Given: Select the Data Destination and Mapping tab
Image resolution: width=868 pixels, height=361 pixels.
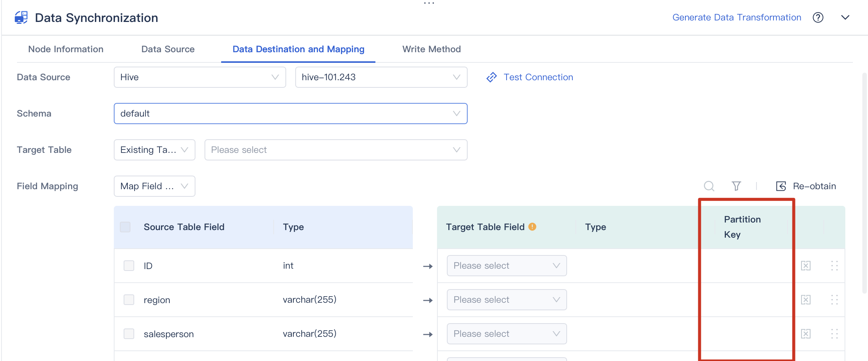Looking at the screenshot, I should coord(298,49).
